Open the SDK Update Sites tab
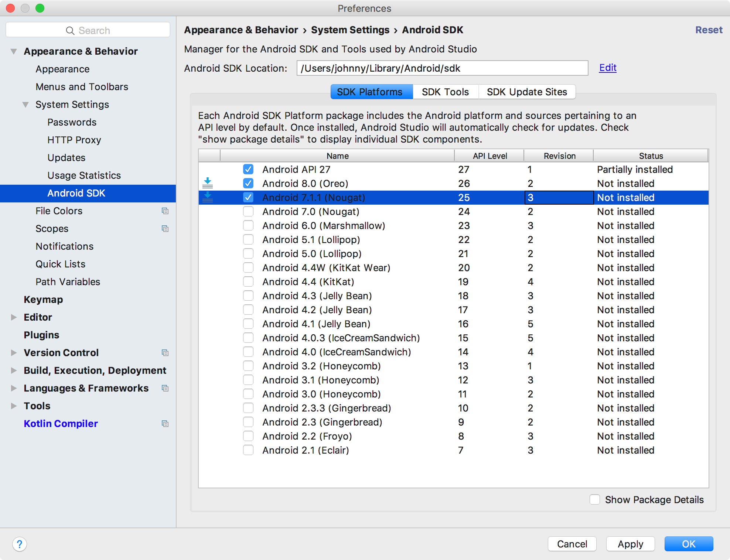The width and height of the screenshot is (730, 560). [527, 92]
